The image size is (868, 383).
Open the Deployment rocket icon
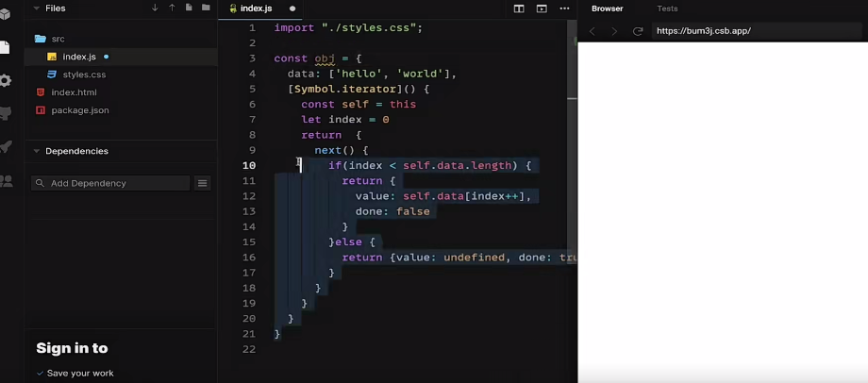coord(6,147)
